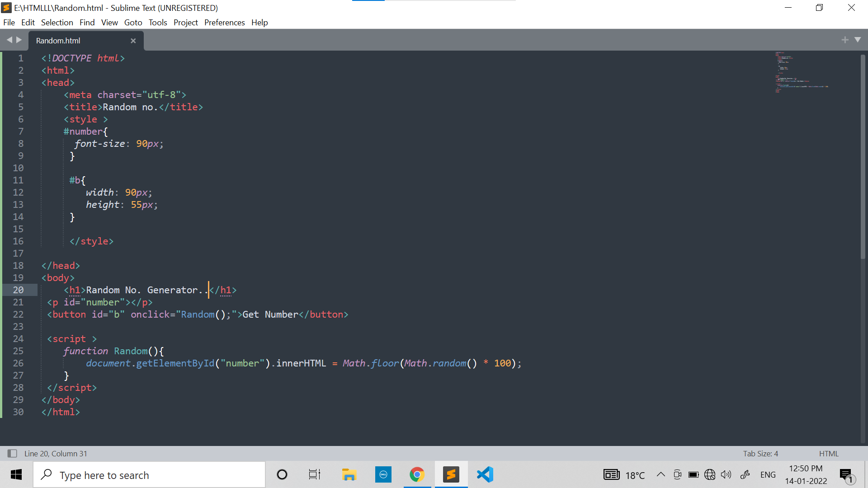Close the Random.html tab
868x488 pixels.
coord(133,41)
